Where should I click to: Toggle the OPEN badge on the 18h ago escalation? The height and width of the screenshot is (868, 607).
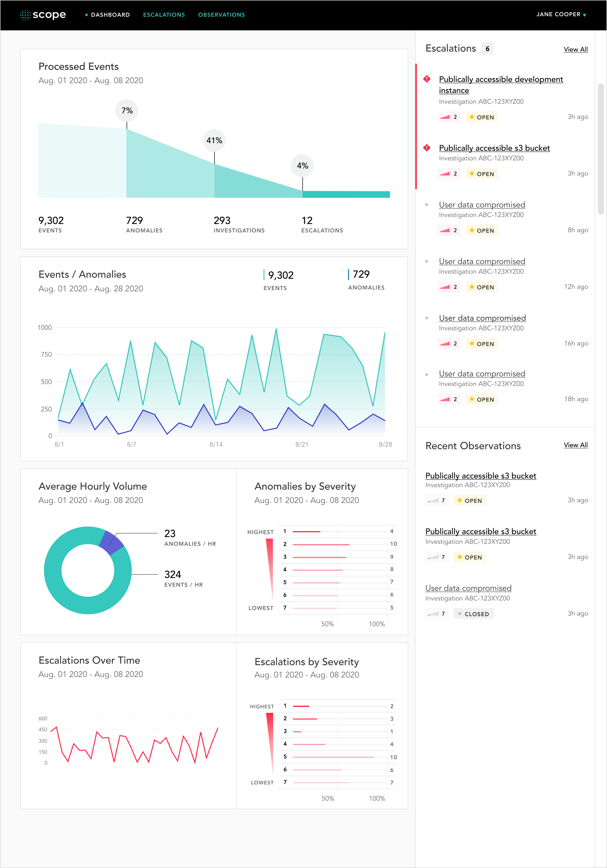tap(482, 399)
